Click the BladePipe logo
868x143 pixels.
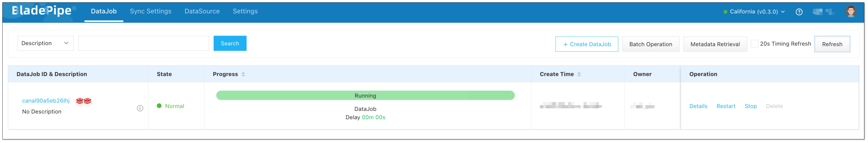[x=42, y=11]
